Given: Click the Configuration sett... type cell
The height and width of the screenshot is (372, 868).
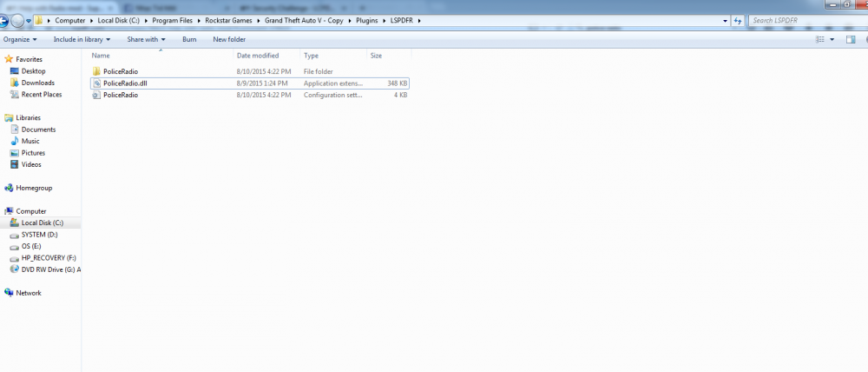Looking at the screenshot, I should coord(333,95).
